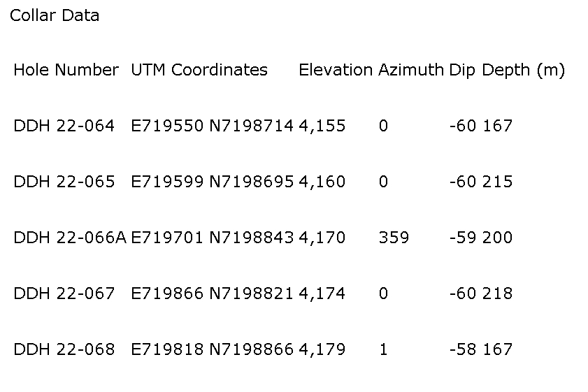Click the Dip column header
The image size is (588, 392).
pos(462,70)
